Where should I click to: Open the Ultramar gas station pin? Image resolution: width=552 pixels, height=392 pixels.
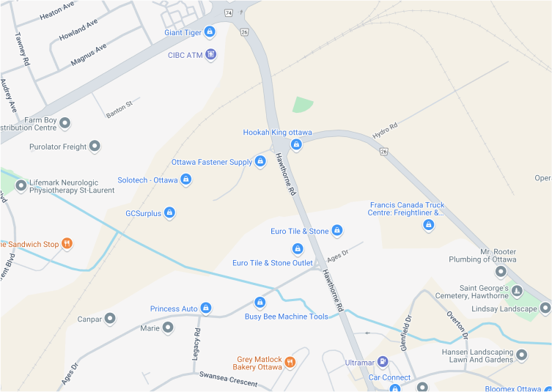[383, 362]
